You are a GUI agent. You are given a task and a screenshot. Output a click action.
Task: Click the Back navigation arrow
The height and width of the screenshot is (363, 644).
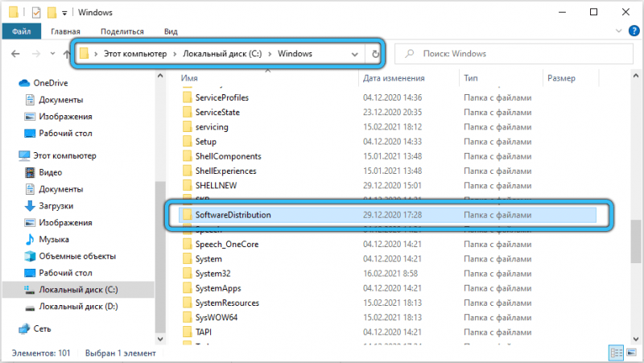[15, 54]
